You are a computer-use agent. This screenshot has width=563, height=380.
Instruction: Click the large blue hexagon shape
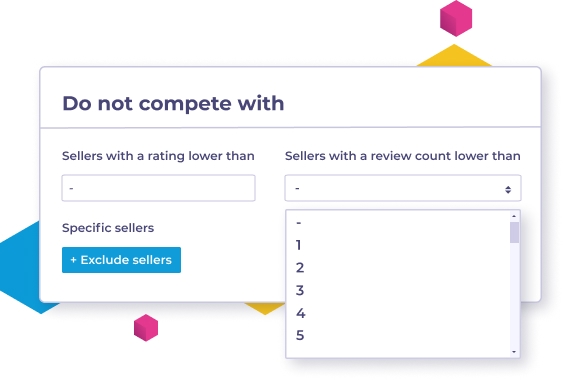20,268
